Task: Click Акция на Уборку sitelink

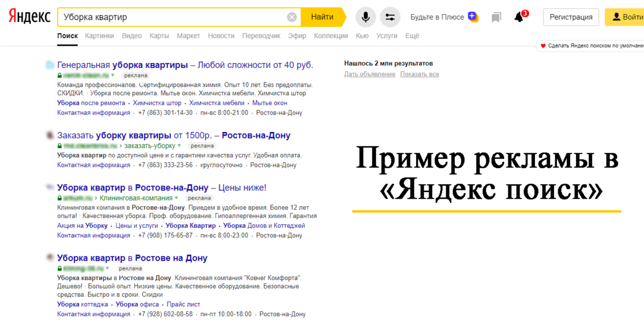Action: click(x=82, y=226)
